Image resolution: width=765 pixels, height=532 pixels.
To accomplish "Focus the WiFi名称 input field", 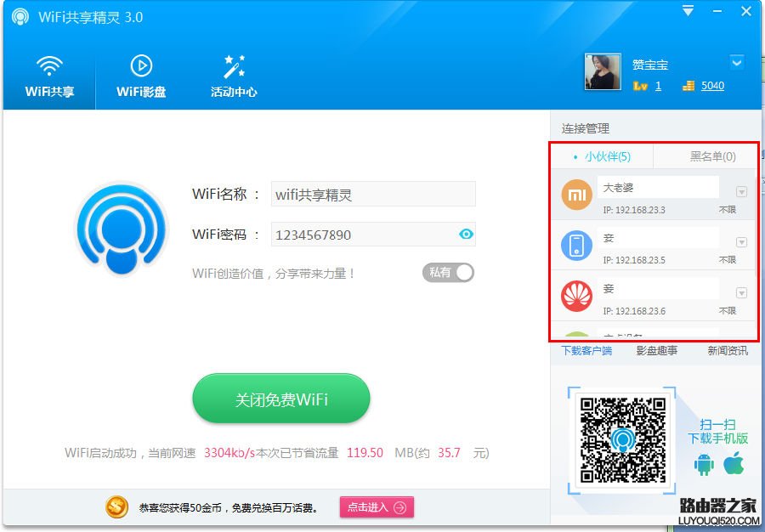I will click(373, 195).
